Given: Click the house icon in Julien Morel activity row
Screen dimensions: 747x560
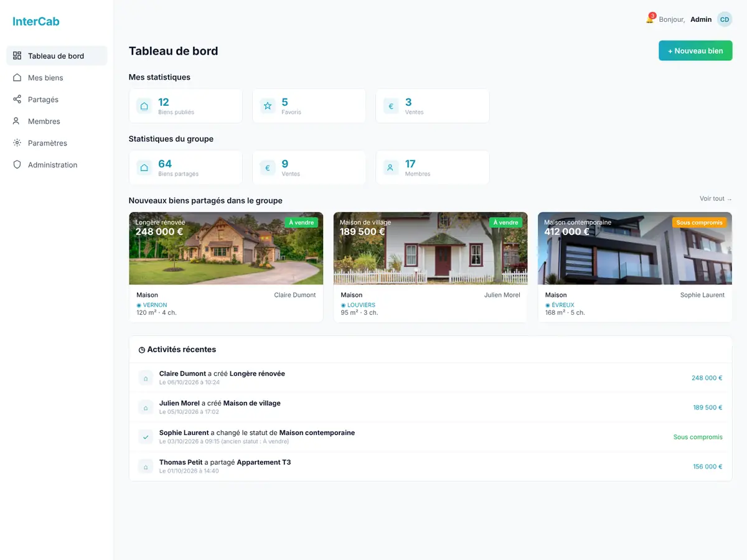Looking at the screenshot, I should click(146, 408).
